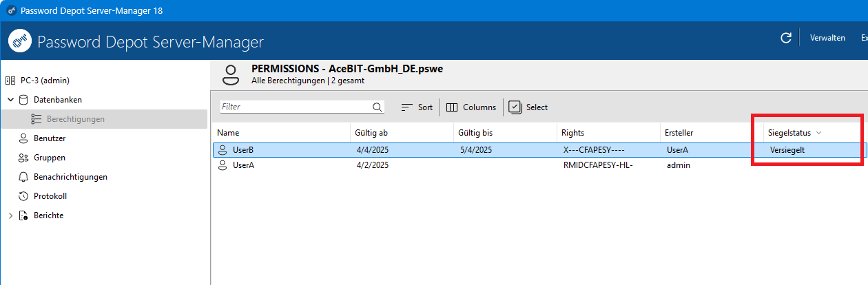The height and width of the screenshot is (285, 868).
Task: Click the refresh icon in header
Action: point(785,38)
